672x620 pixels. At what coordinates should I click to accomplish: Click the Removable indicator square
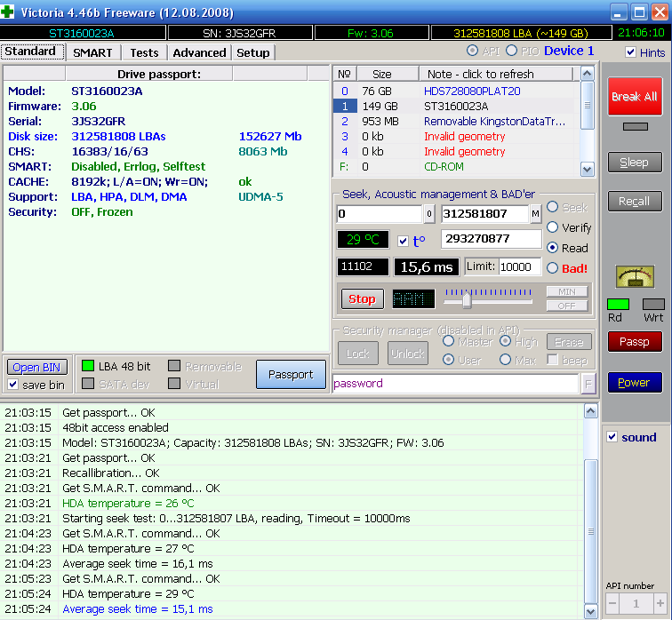coord(174,366)
